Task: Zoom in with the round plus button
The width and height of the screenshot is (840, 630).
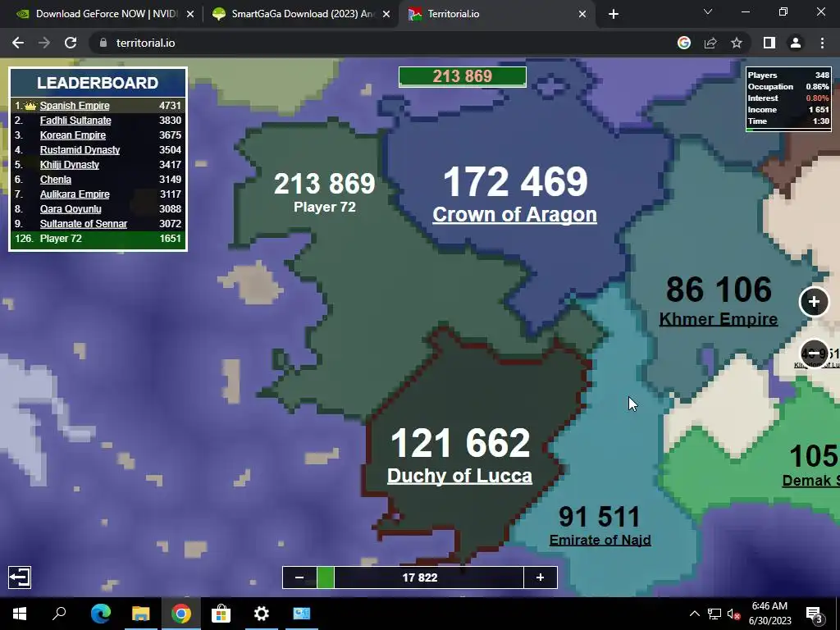Action: 814,302
